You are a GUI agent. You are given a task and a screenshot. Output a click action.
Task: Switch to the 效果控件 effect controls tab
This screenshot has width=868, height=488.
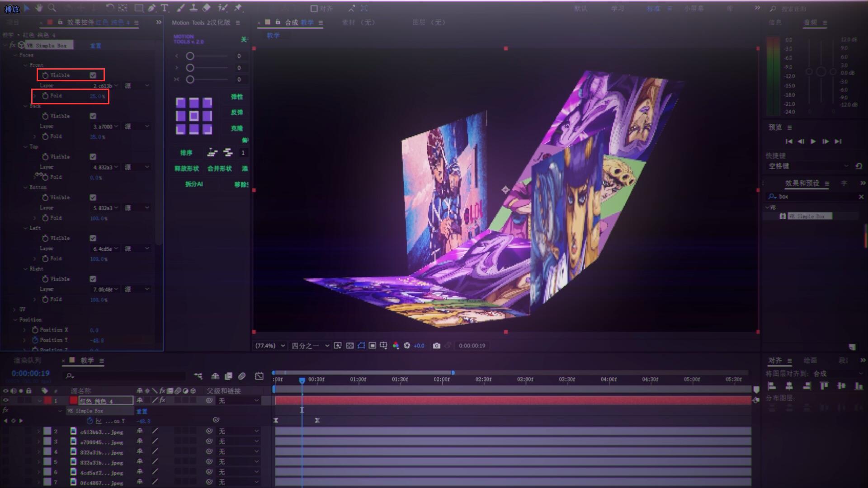tap(98, 22)
